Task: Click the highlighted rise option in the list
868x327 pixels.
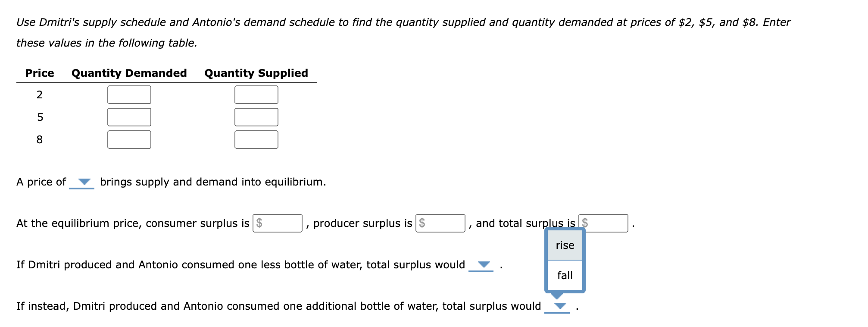Action: click(x=565, y=245)
